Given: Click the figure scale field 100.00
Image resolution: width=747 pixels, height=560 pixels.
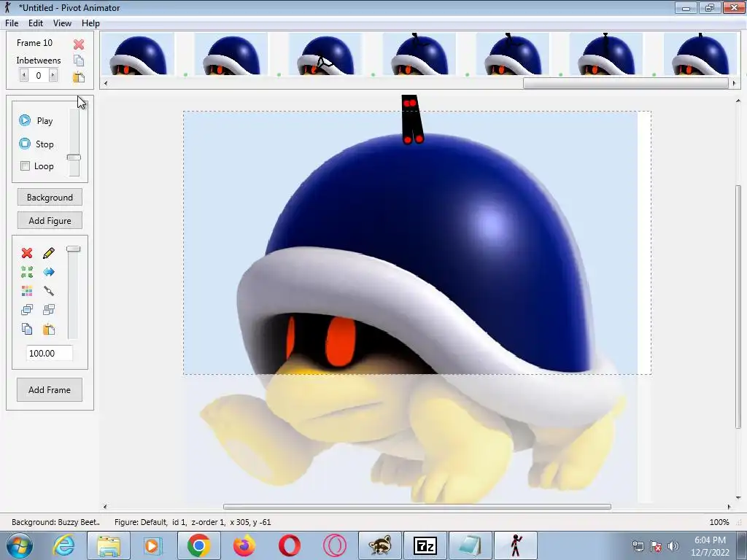Looking at the screenshot, I should coord(50,354).
